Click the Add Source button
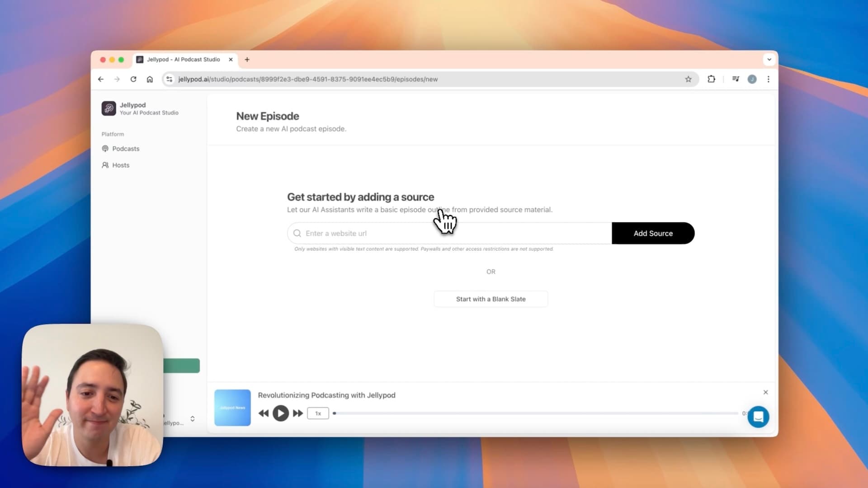Screen dimensions: 868x488 click(x=653, y=233)
